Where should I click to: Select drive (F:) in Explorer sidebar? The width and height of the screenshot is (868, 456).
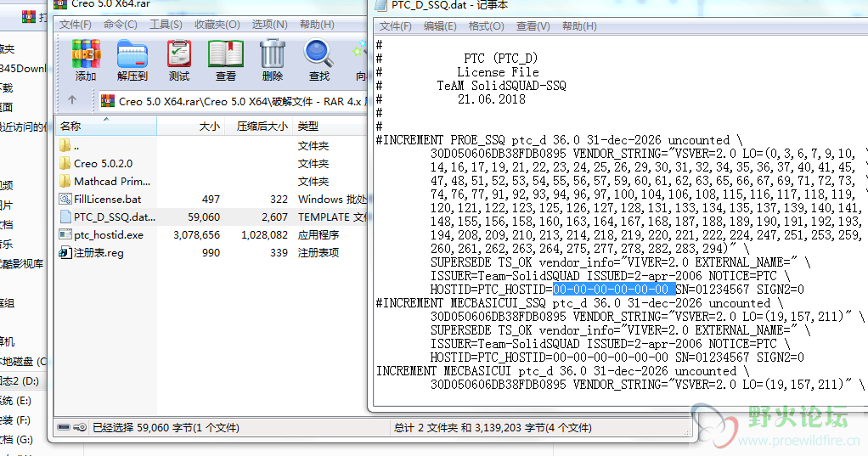(x=15, y=420)
